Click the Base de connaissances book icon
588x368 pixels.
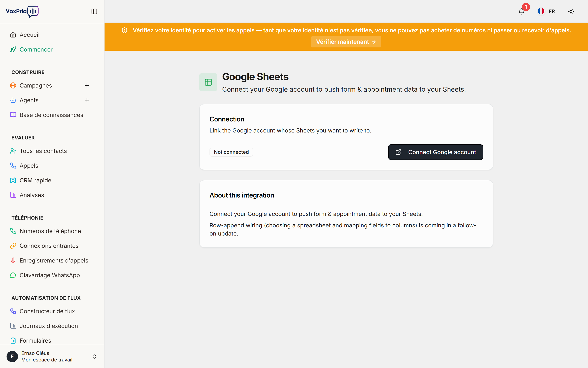(x=13, y=115)
